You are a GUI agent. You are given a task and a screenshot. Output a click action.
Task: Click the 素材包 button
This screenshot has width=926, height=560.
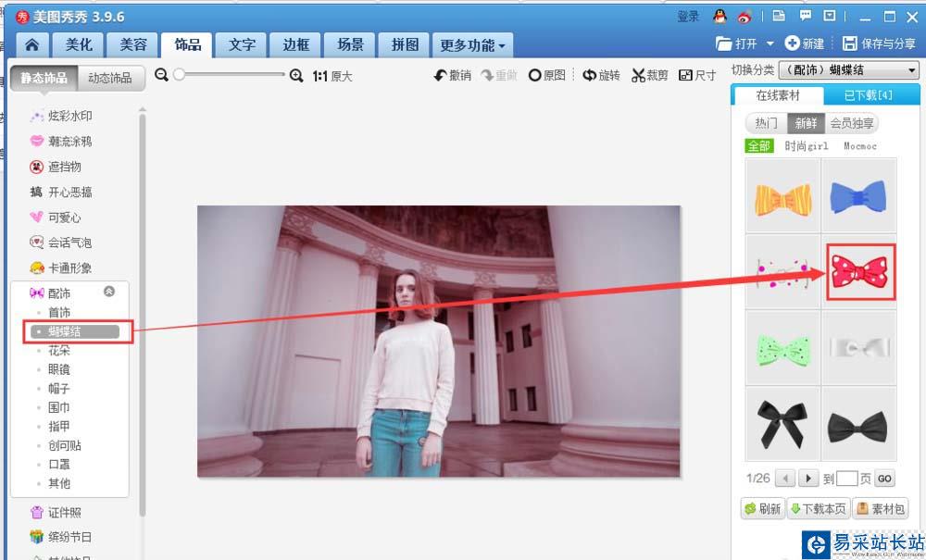[881, 509]
